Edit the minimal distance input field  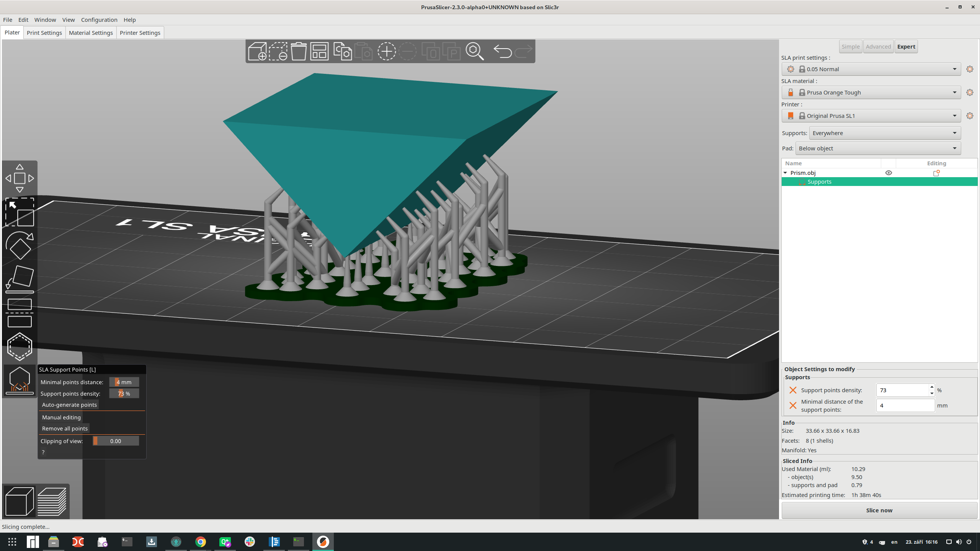905,405
